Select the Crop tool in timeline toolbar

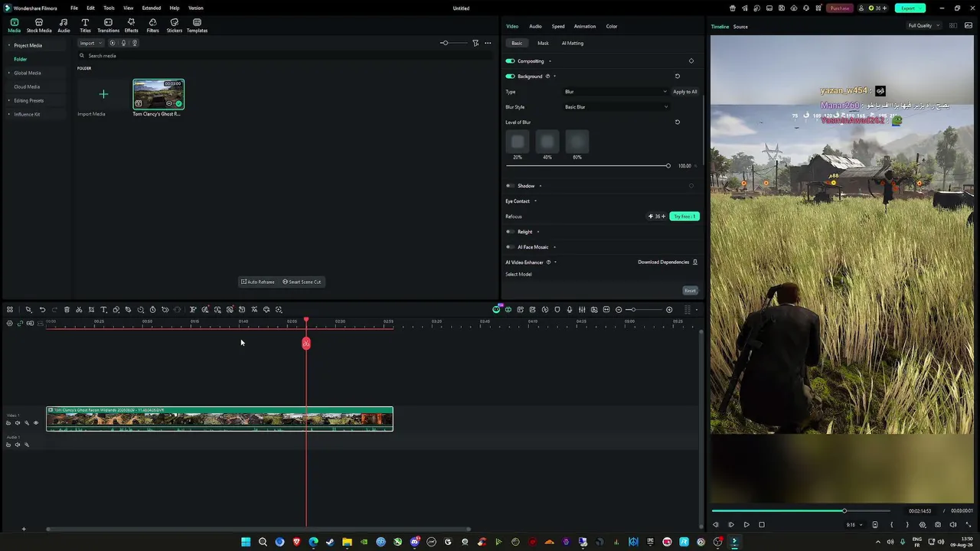[x=91, y=310]
